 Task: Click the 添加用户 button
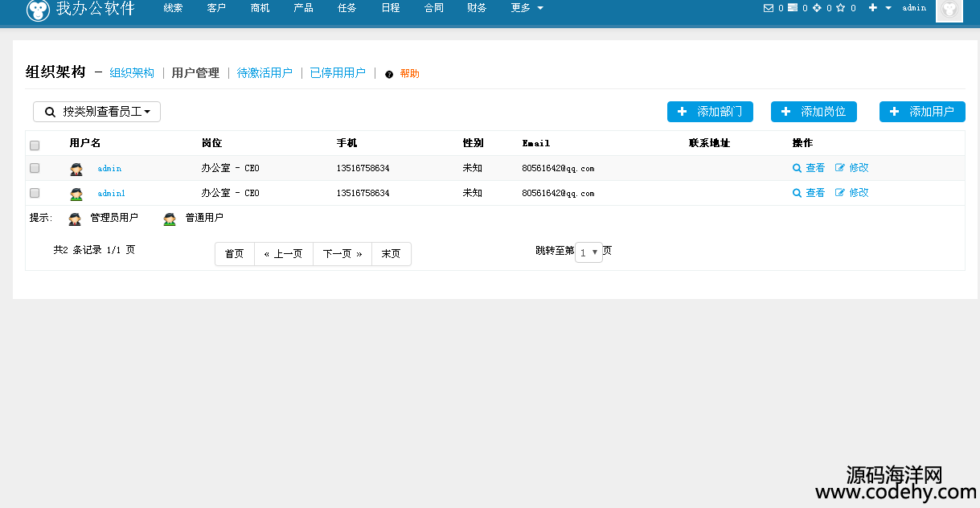[922, 112]
